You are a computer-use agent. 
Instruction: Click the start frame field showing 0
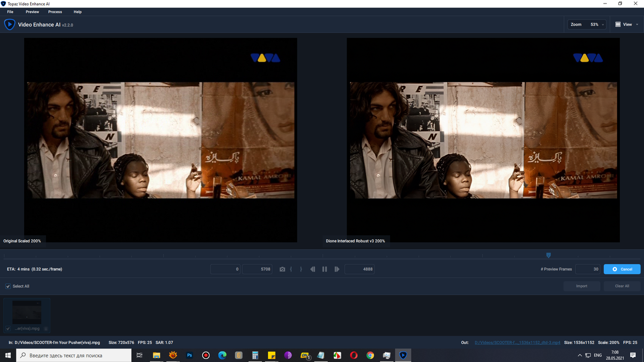pos(225,269)
